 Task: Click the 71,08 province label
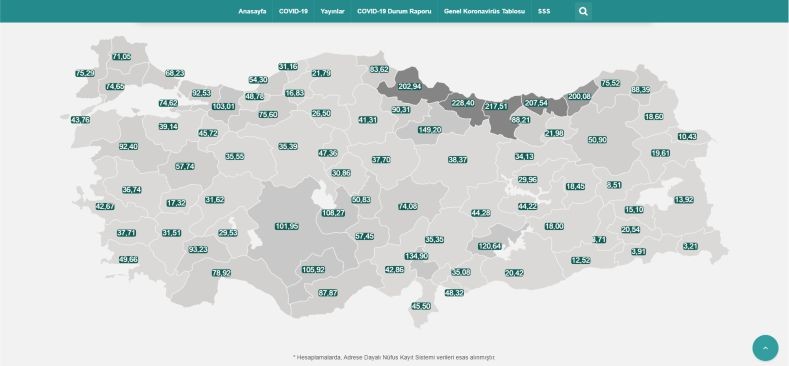click(x=121, y=56)
